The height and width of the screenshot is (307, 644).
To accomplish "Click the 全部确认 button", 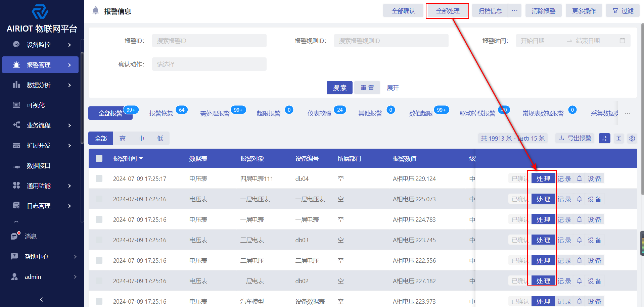I will tap(403, 11).
